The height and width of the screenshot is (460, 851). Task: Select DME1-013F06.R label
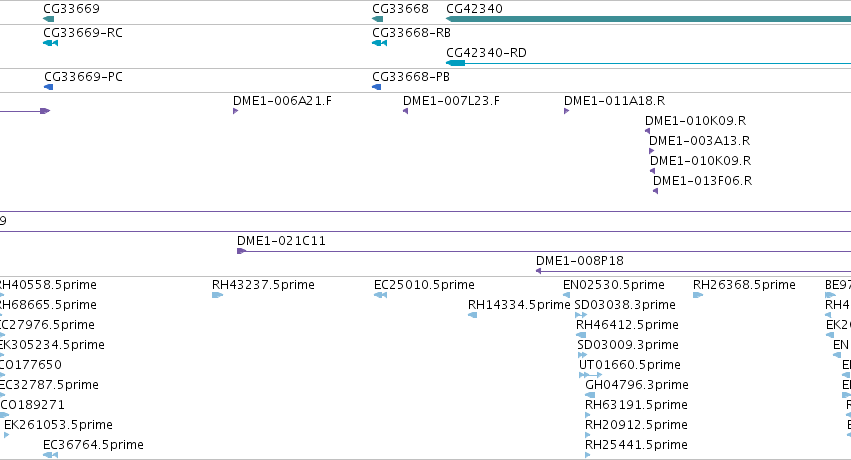tap(702, 181)
